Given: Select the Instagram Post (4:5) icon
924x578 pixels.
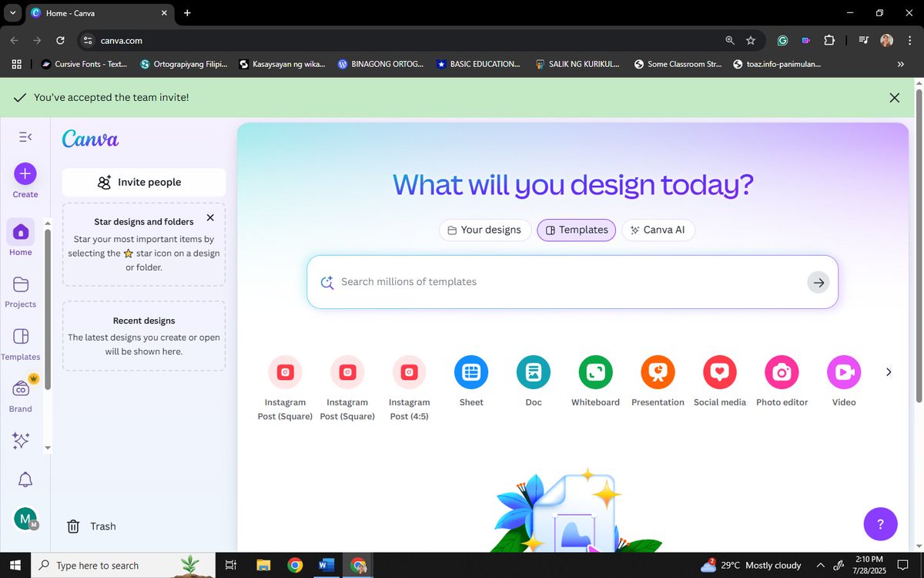Looking at the screenshot, I should [409, 372].
